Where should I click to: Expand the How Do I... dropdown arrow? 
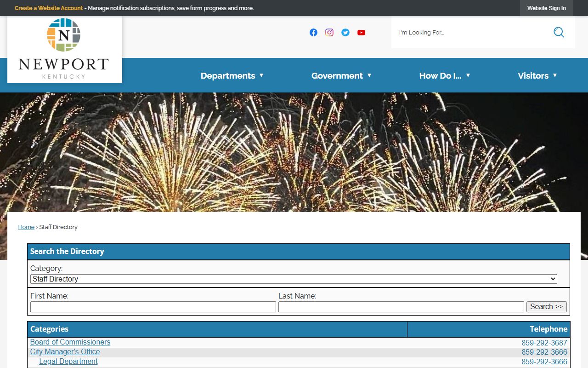pos(468,75)
